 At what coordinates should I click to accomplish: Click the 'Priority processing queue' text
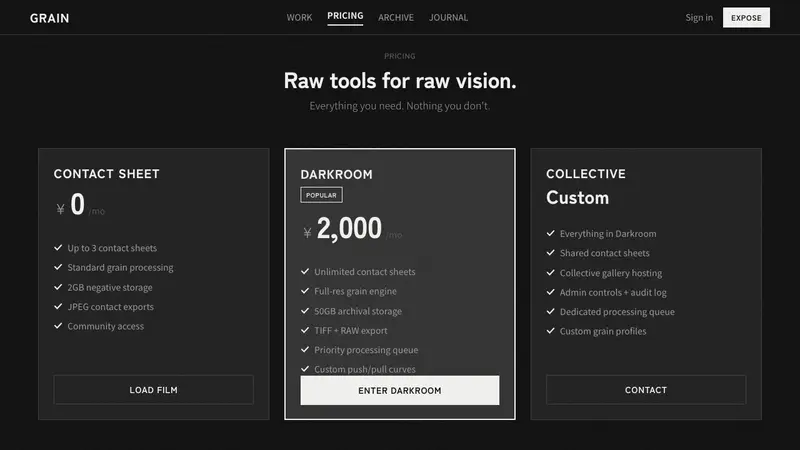(x=366, y=350)
